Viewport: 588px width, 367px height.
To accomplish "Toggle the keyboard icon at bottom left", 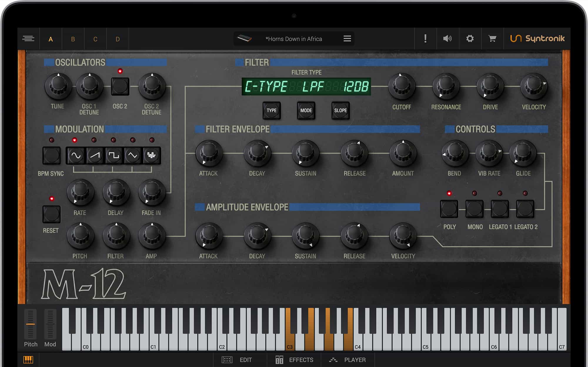I will pyautogui.click(x=28, y=360).
